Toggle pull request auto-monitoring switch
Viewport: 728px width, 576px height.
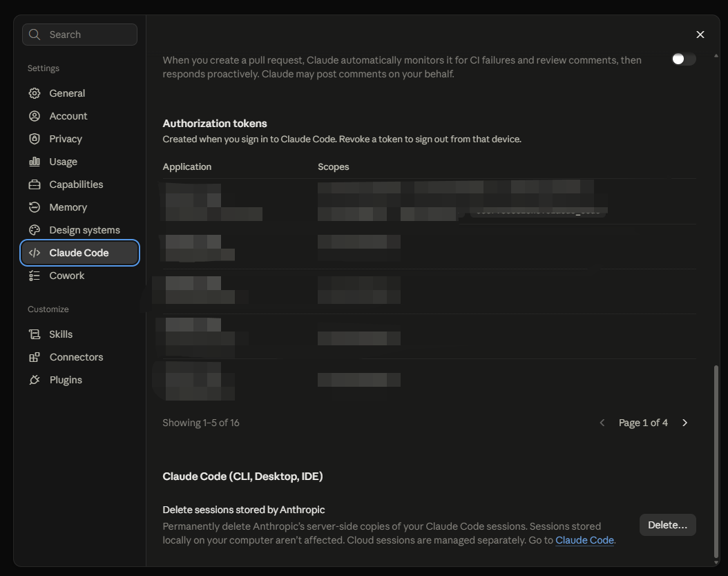click(684, 59)
